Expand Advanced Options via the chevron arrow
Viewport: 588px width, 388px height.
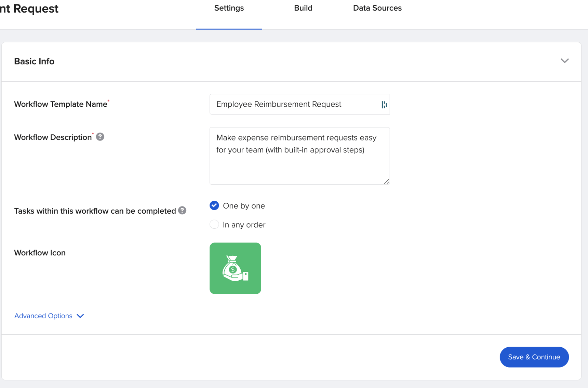[80, 316]
